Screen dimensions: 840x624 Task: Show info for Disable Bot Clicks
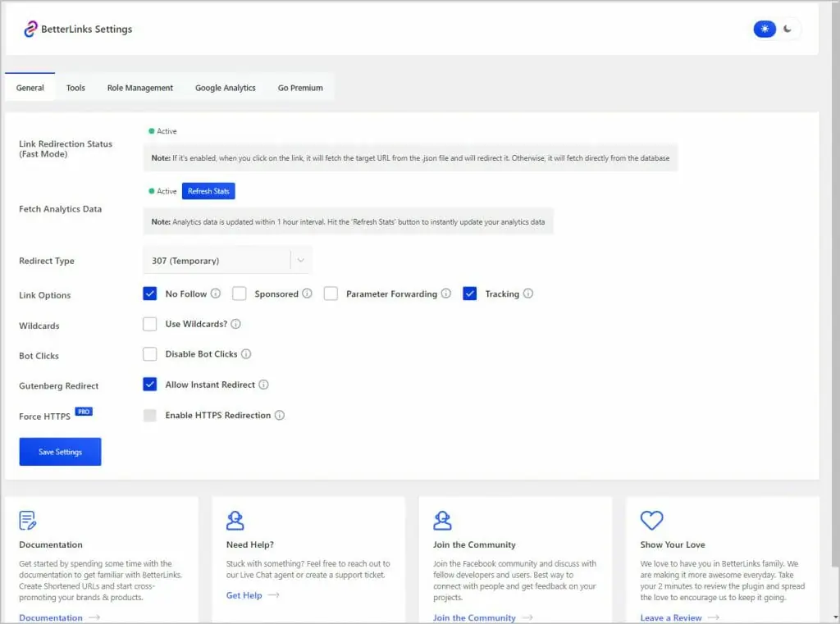[x=246, y=354]
